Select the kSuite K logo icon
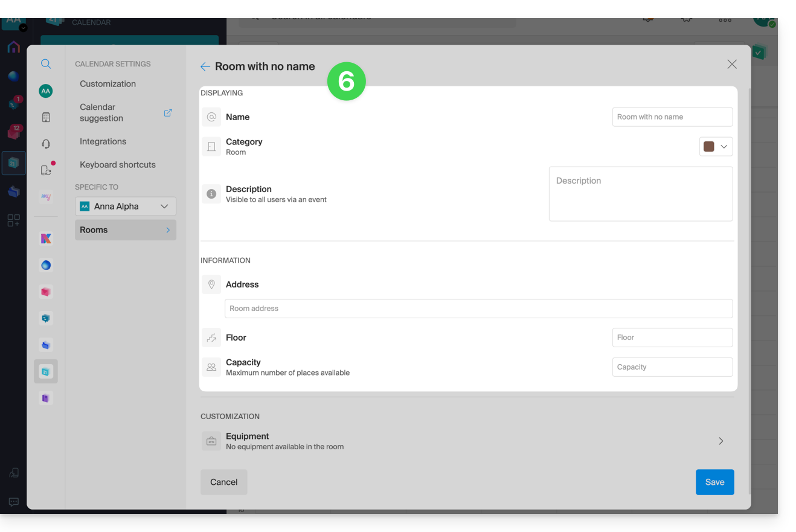 pyautogui.click(x=46, y=239)
